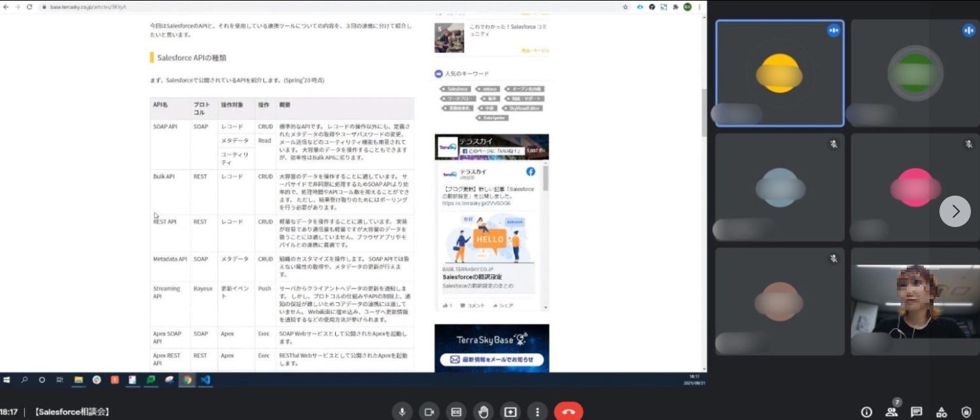Turn off the camera in Meet
Image resolution: width=980 pixels, height=420 pixels.
(x=430, y=411)
